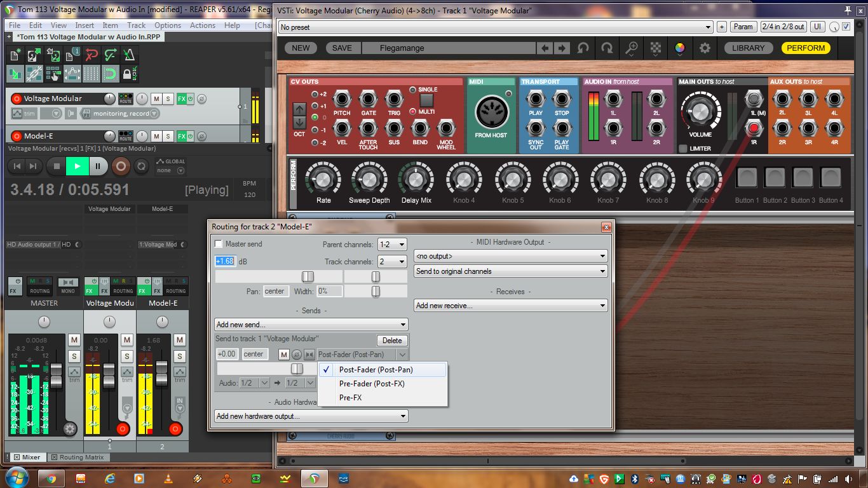Select previous preset left arrow

click(x=545, y=48)
